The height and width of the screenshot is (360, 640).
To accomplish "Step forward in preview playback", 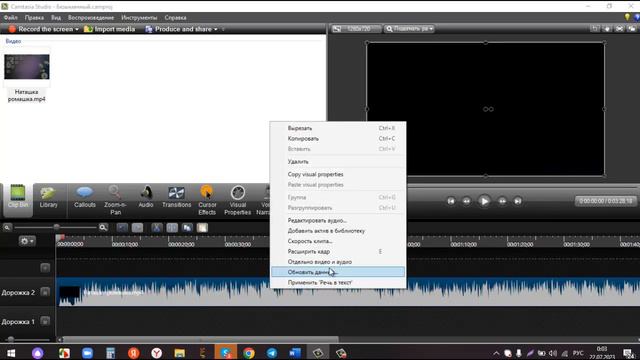I will pos(502,201).
